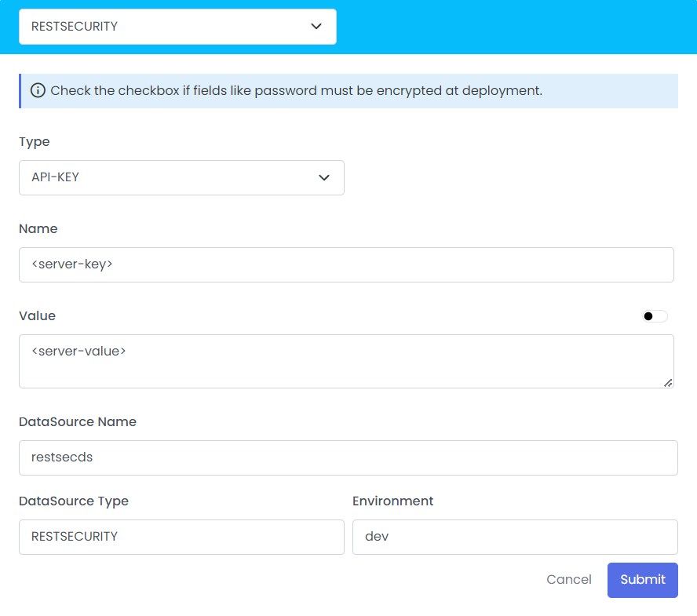Click the Value label
Viewport: 697px width, 616px height.
38,316
